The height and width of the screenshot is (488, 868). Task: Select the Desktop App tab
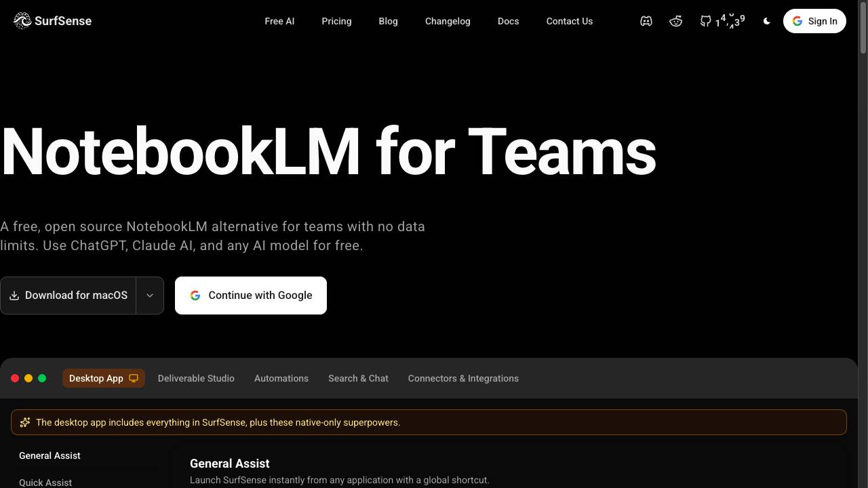click(x=104, y=378)
